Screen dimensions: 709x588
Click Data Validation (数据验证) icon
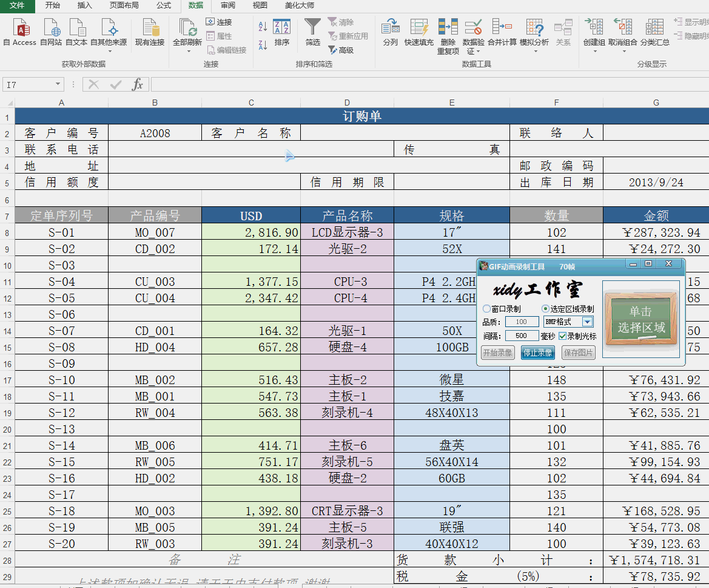tap(474, 28)
